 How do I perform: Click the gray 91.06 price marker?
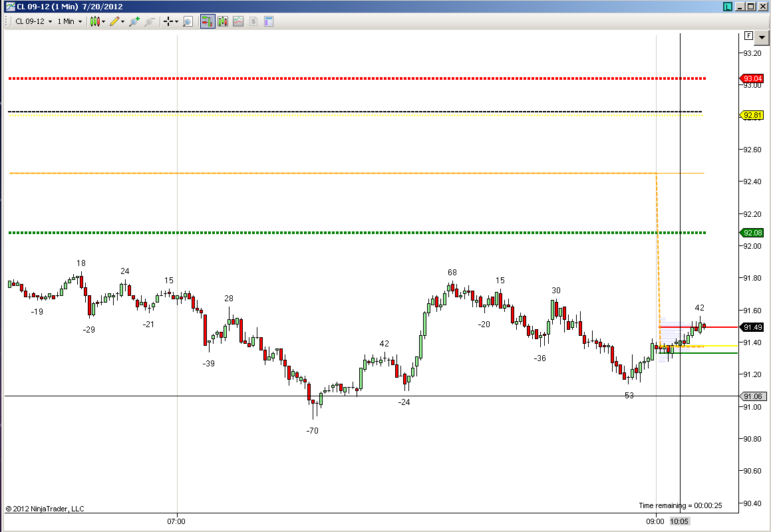(752, 396)
